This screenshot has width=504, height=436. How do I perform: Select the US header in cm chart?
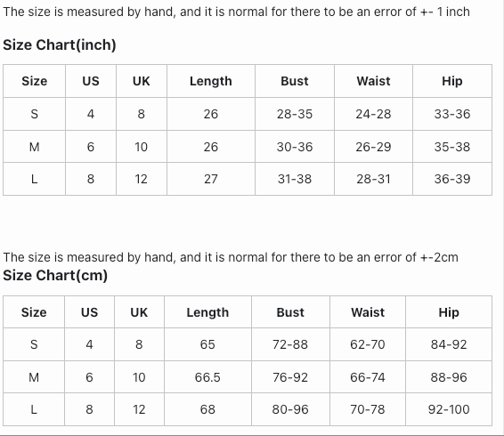click(89, 312)
